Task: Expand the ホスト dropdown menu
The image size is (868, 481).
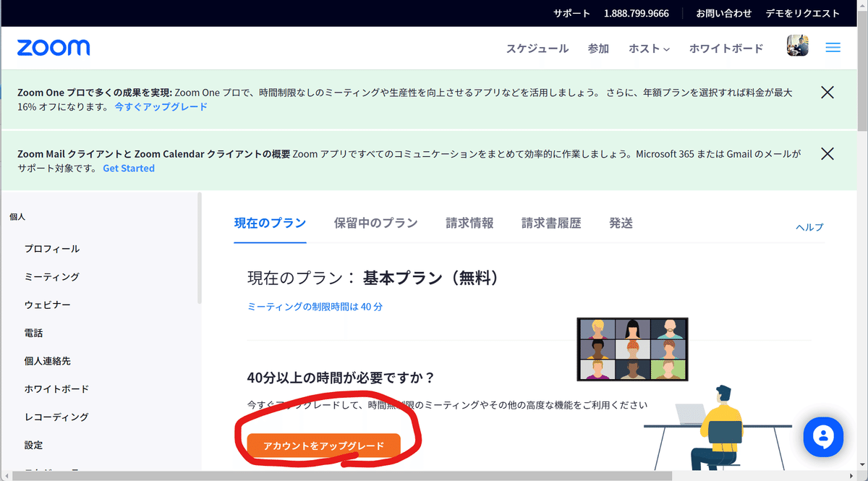Action: tap(649, 48)
